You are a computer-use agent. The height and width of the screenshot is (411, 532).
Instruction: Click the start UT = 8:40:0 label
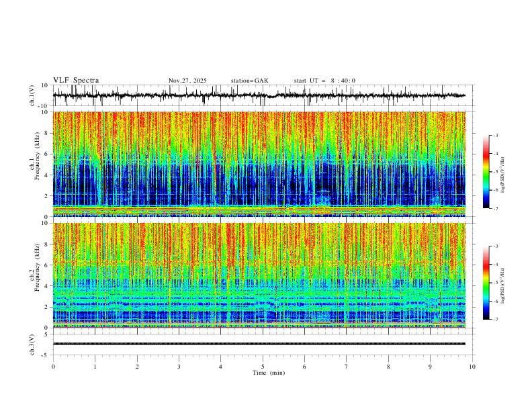click(324, 81)
